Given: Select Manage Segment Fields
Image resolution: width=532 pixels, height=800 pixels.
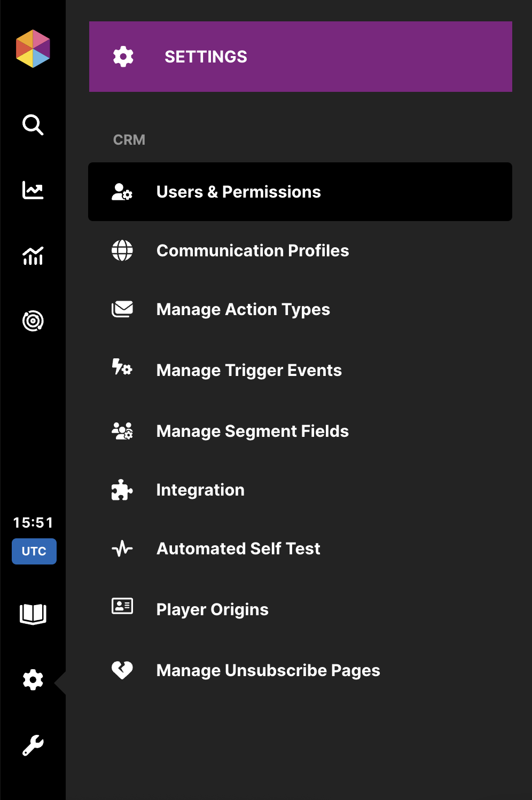Looking at the screenshot, I should coord(252,431).
